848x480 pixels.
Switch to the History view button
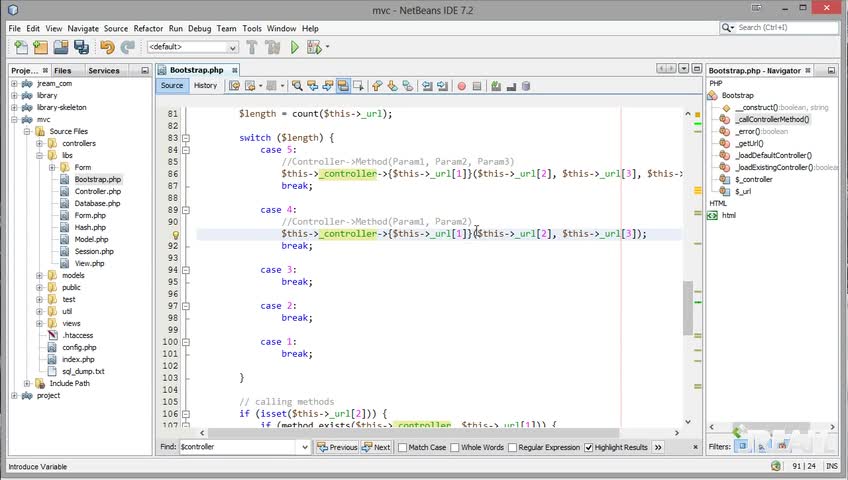(x=205, y=85)
